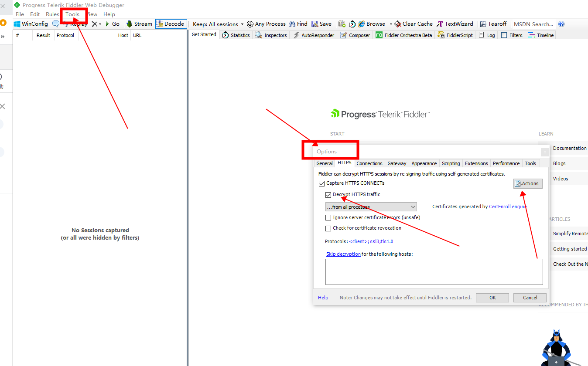
Task: Click the Actions button
Action: [x=528, y=183]
